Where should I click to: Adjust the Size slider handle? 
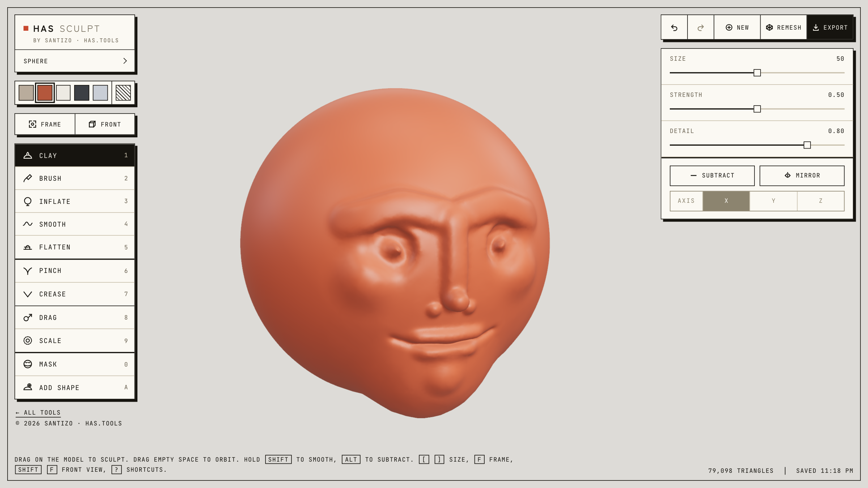tap(757, 73)
